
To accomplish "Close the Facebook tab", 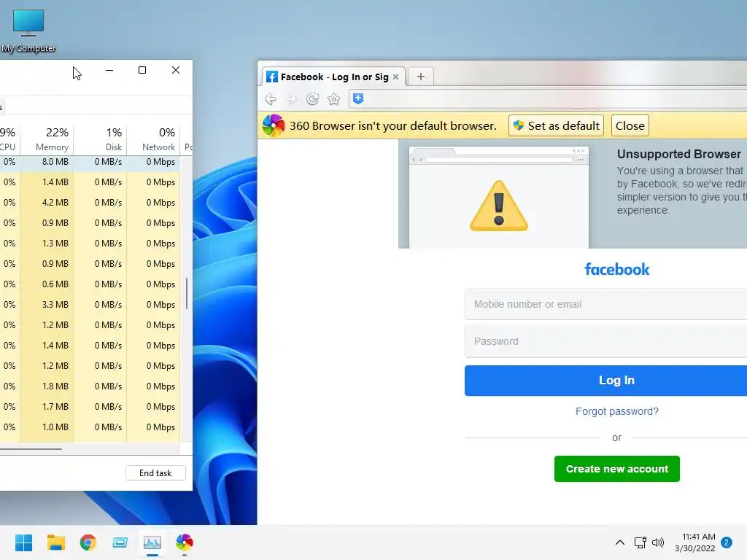I will pos(395,77).
